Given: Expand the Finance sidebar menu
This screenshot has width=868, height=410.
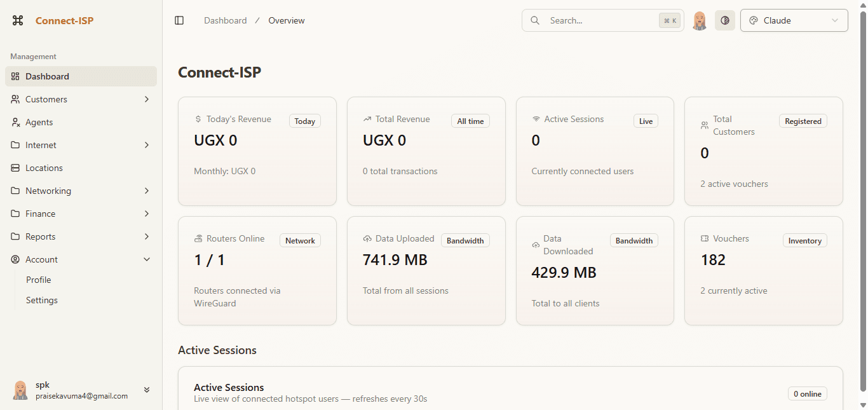Looking at the screenshot, I should point(79,214).
